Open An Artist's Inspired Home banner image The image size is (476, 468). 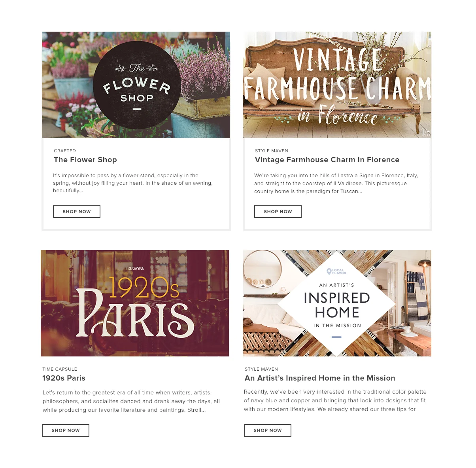[337, 303]
